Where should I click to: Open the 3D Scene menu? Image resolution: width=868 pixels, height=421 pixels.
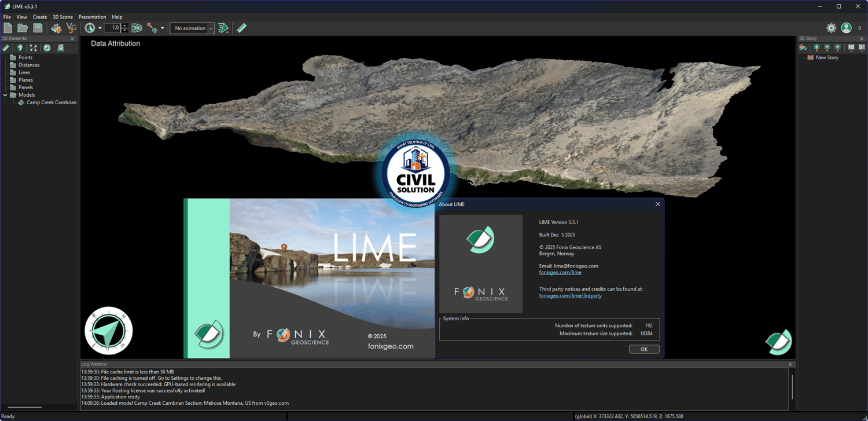[63, 17]
